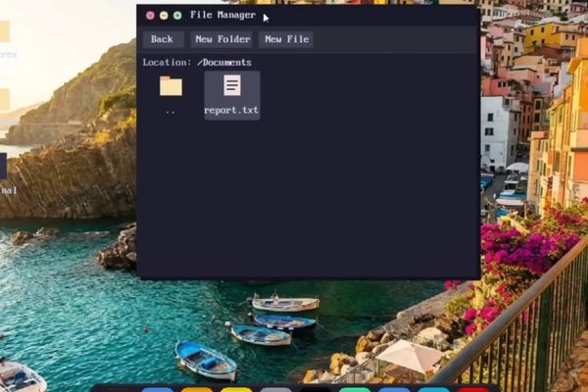Minimize the File Manager with yellow button
Screen dimensions: 588x392
coord(164,16)
